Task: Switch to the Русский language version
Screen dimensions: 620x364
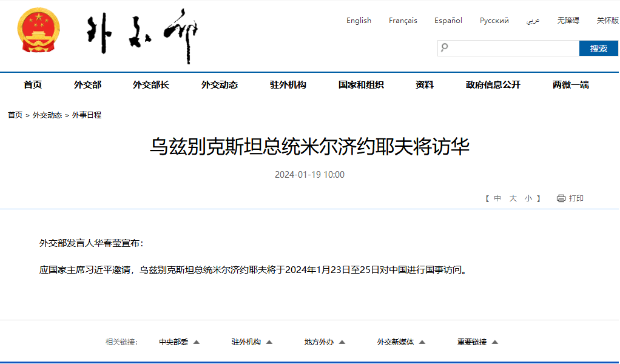Action: pyautogui.click(x=494, y=21)
